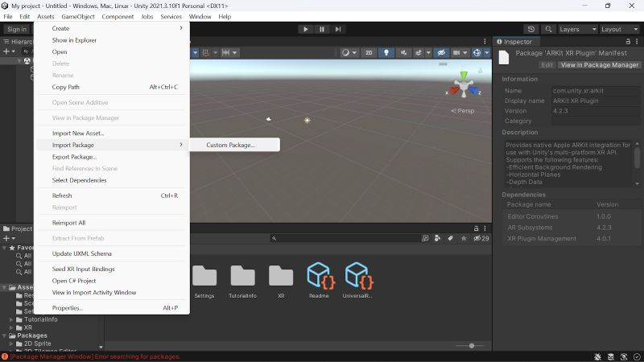The image size is (644, 362).
Task: Open the Layers dropdown
Action: (x=577, y=29)
